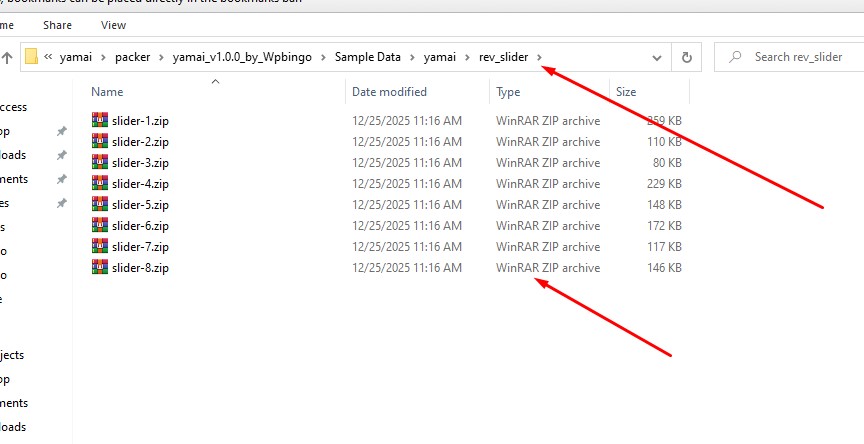Select the slider-7.zip file name

[x=140, y=246]
